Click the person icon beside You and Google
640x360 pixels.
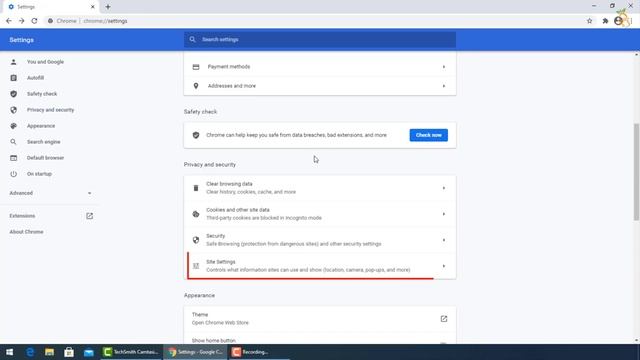[x=13, y=62]
